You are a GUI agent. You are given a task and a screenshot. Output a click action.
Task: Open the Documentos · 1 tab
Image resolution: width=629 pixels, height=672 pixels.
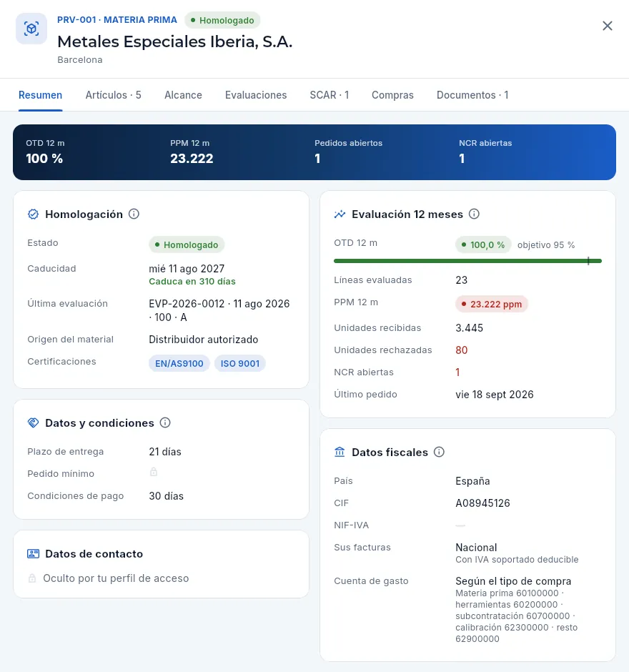click(472, 95)
